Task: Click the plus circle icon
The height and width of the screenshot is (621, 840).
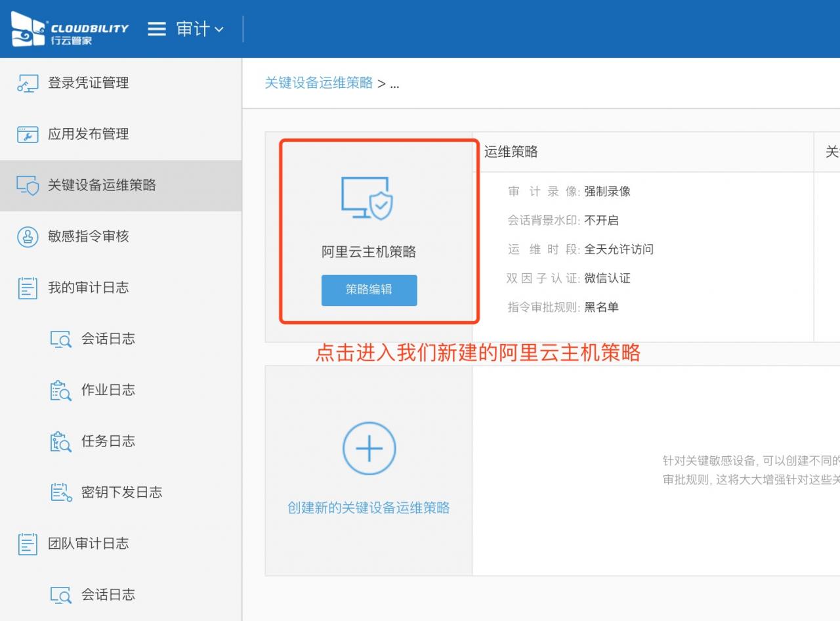Action: [x=369, y=449]
